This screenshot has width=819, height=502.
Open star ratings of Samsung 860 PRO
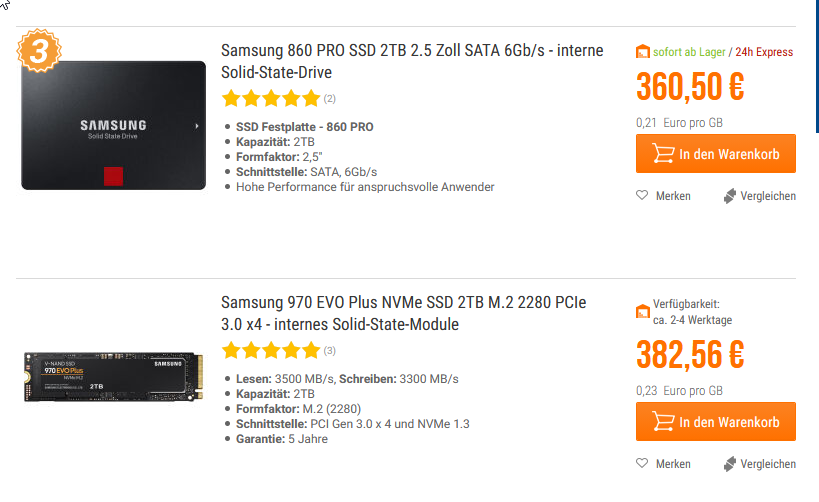click(271, 98)
